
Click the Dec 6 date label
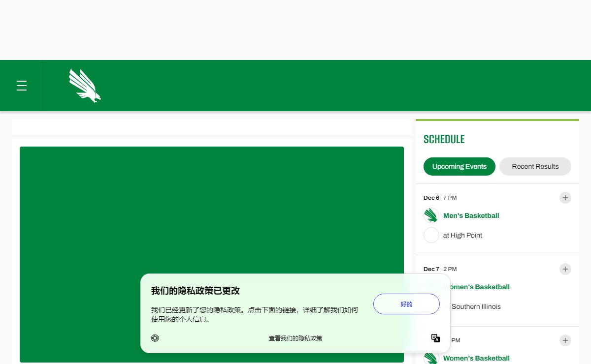click(x=431, y=198)
